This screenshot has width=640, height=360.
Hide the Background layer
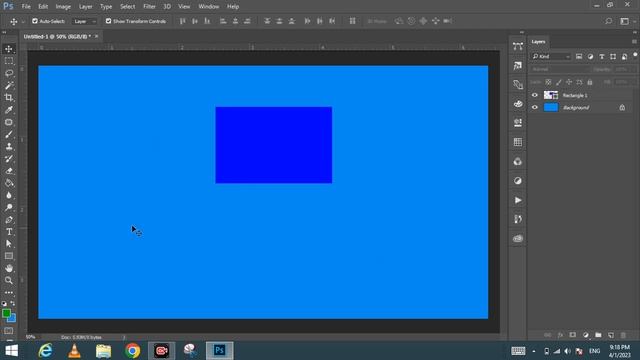point(535,107)
